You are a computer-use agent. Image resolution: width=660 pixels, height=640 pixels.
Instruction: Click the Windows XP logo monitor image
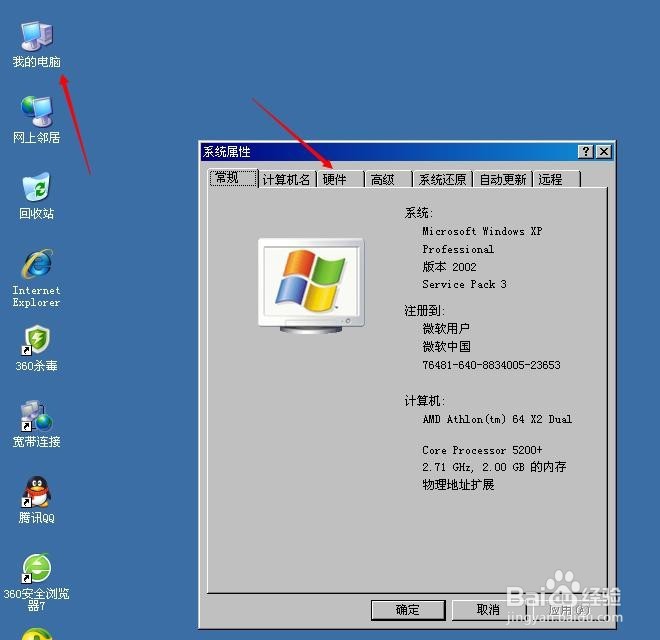tap(311, 285)
